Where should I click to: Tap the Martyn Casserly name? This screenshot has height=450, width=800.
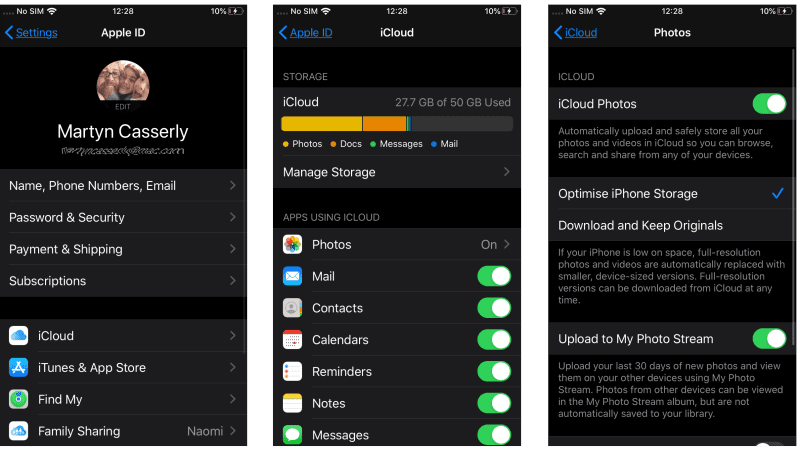tap(122, 132)
